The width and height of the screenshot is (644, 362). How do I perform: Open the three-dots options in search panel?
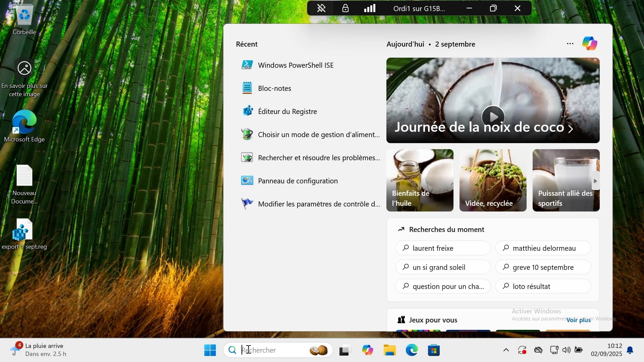[x=570, y=44]
